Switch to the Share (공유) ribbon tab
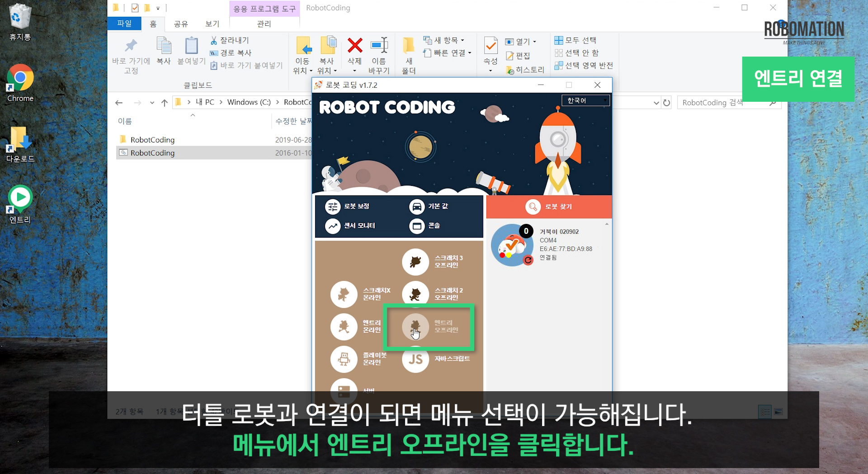The width and height of the screenshot is (868, 474). point(181,24)
